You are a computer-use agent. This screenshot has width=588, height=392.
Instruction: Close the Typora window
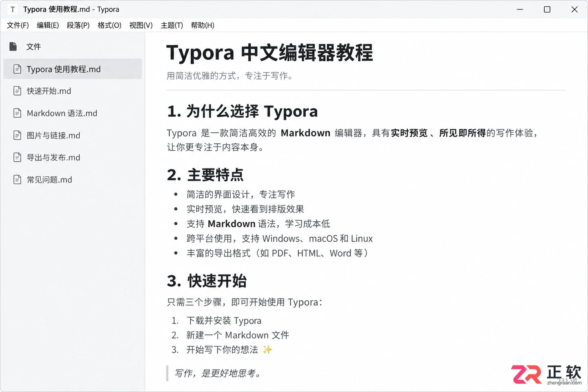[x=575, y=9]
